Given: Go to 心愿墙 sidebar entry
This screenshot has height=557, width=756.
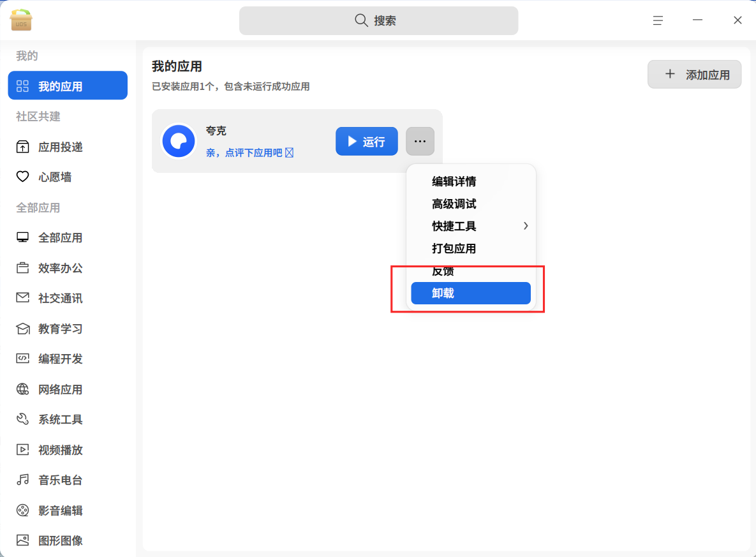Looking at the screenshot, I should coord(68,177).
